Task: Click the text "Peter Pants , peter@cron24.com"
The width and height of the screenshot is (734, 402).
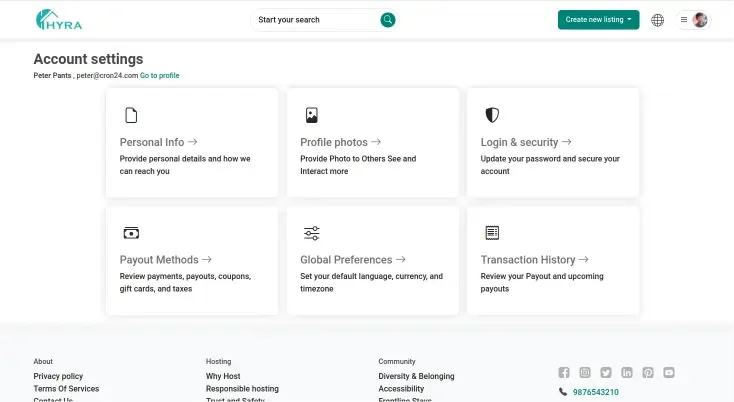Action: coord(86,75)
